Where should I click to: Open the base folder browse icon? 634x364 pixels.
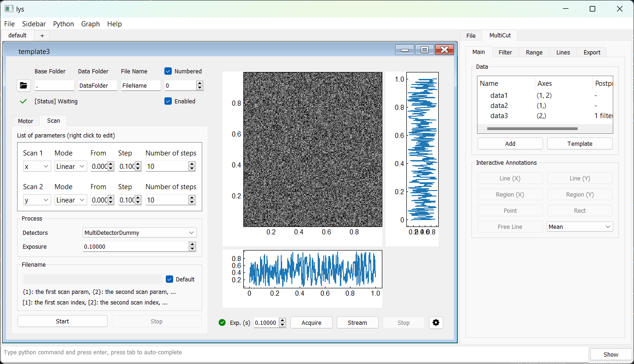23,85
